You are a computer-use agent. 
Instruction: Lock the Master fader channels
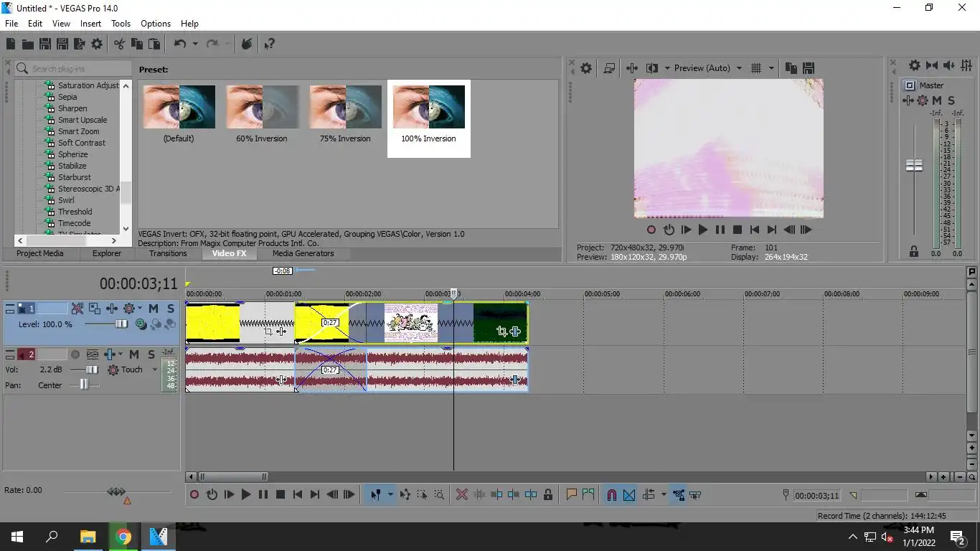914,251
